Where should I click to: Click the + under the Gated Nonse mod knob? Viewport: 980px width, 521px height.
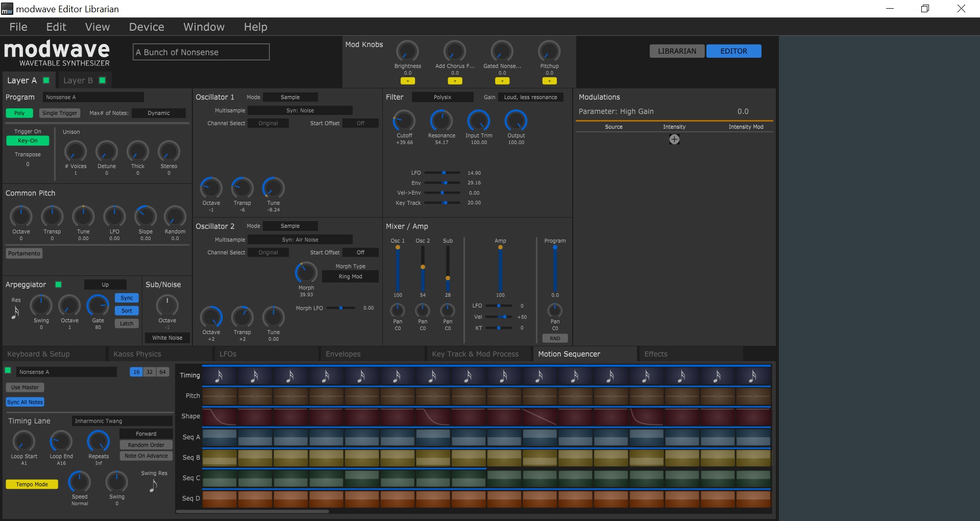[502, 81]
